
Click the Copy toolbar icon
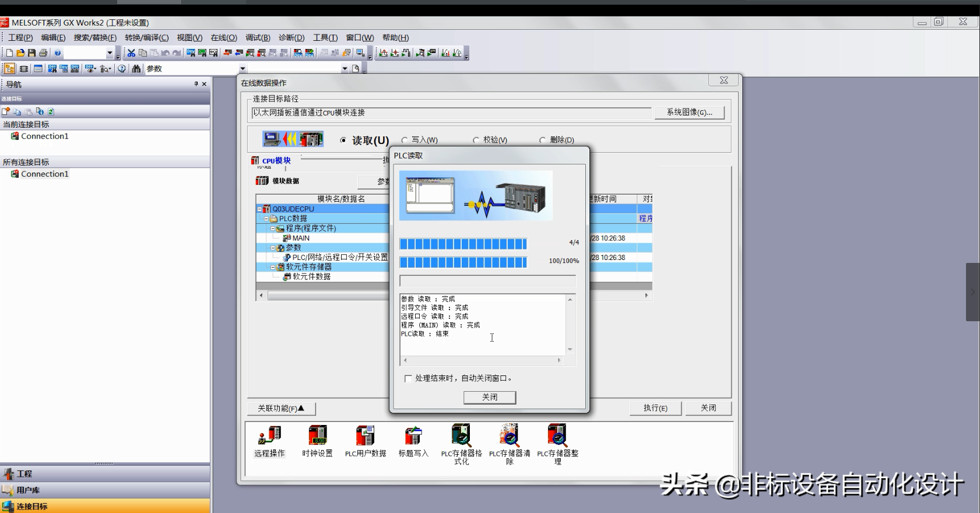point(143,53)
